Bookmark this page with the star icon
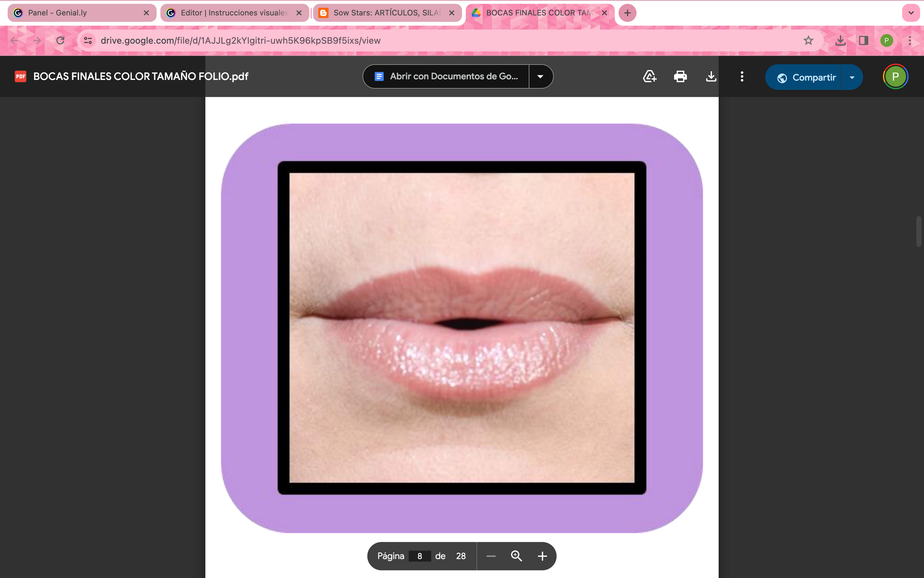The width and height of the screenshot is (924, 578). pyautogui.click(x=808, y=41)
